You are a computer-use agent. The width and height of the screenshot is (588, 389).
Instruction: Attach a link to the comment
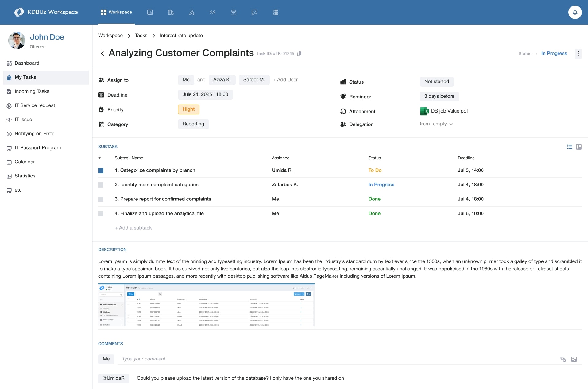(563, 359)
